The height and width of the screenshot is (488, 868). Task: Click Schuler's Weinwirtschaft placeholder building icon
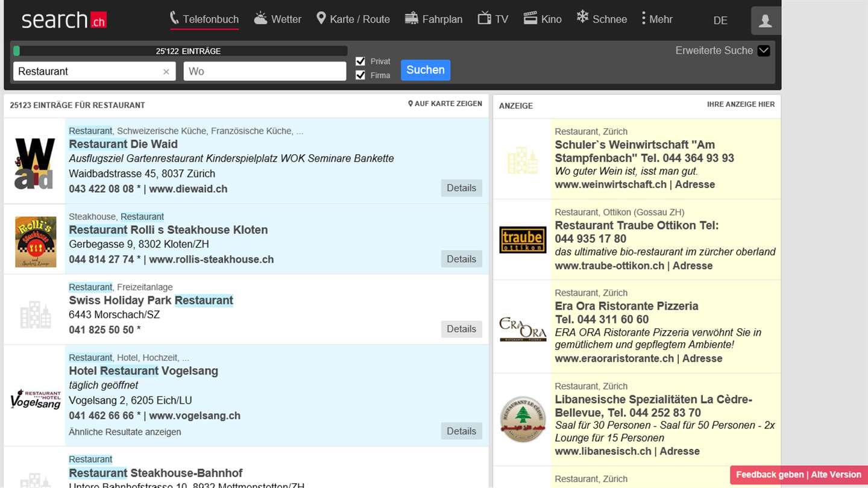[x=522, y=161]
